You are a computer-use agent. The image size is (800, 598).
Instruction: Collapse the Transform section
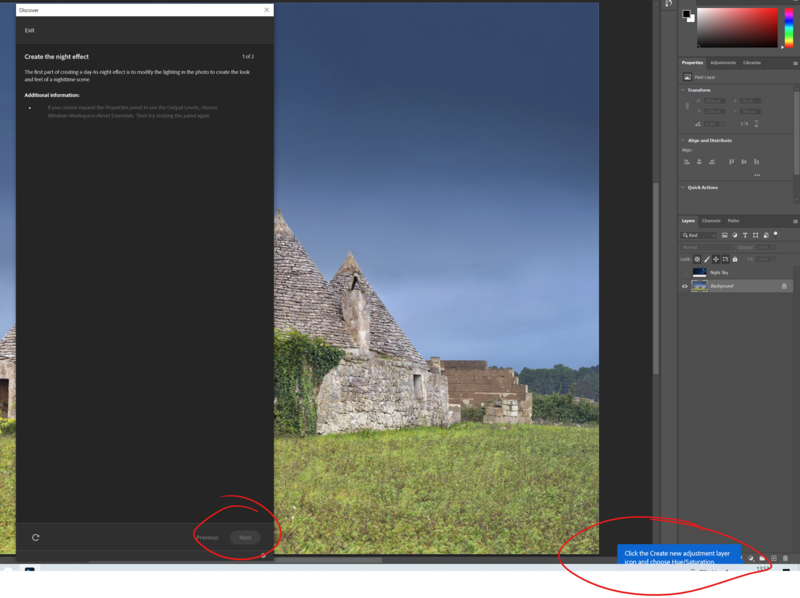coord(683,90)
